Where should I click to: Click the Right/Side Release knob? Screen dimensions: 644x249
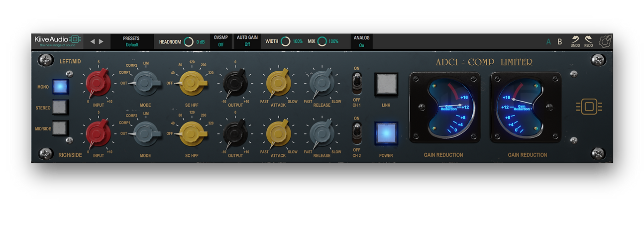tap(322, 134)
